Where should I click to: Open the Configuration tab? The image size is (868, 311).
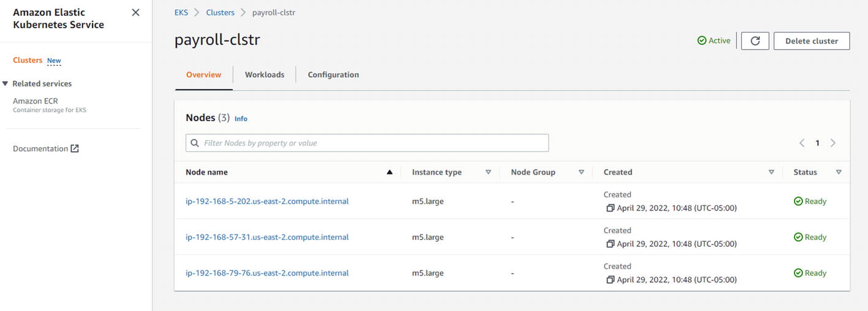[x=333, y=75]
